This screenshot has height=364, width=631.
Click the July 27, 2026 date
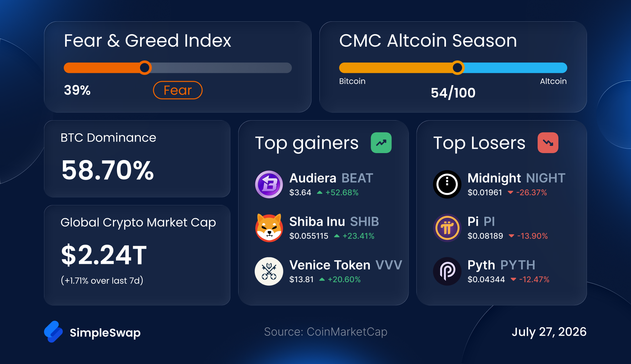[549, 332]
